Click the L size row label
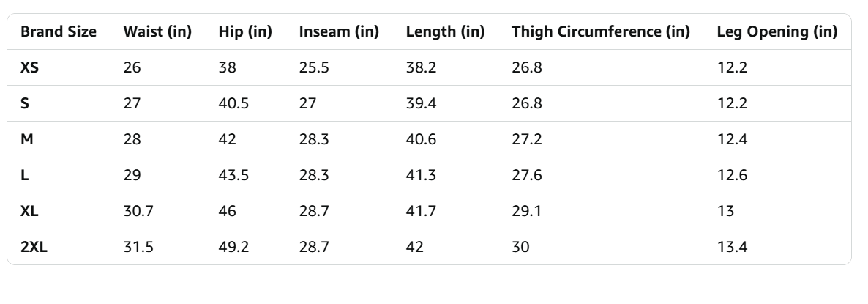 pyautogui.click(x=24, y=175)
